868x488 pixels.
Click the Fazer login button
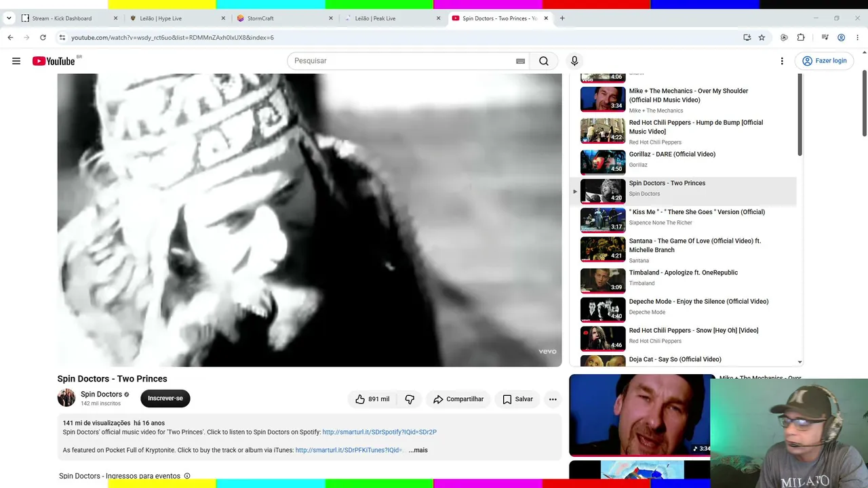825,61
